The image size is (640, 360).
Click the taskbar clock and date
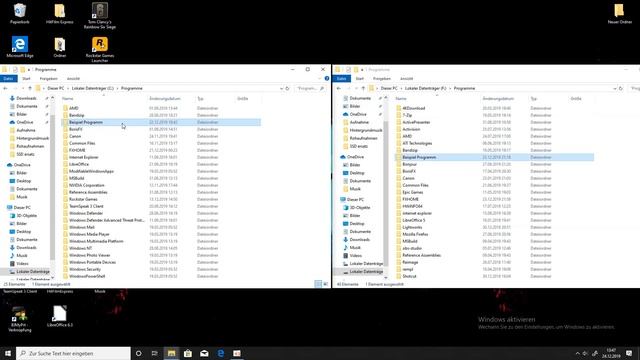click(x=611, y=353)
